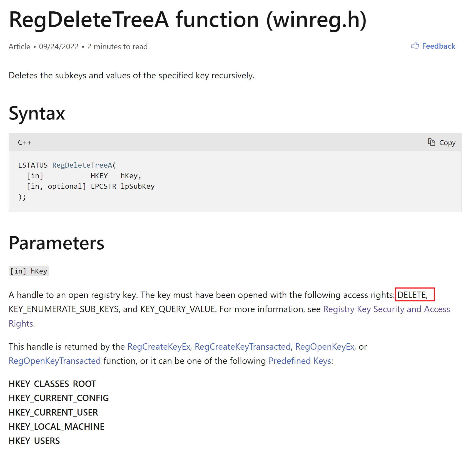
Task: Follow the RegCreateKeyTransacted link
Action: click(x=243, y=347)
